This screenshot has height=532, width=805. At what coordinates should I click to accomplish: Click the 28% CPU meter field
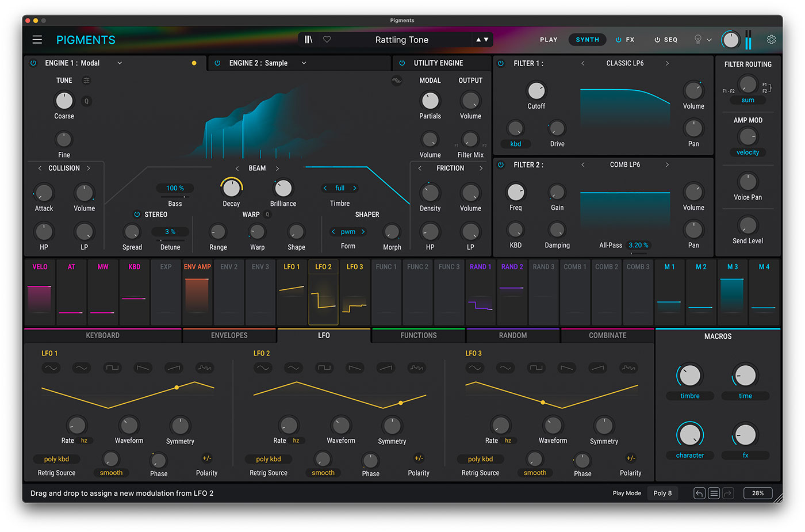point(758,493)
